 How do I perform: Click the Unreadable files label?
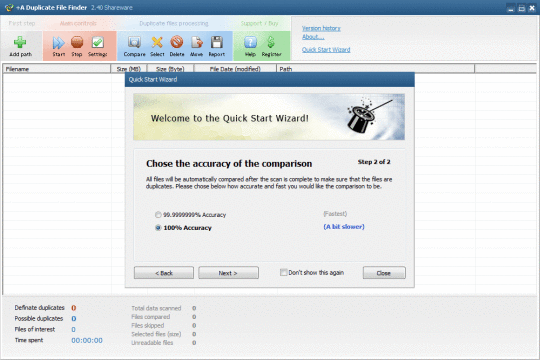pos(152,343)
